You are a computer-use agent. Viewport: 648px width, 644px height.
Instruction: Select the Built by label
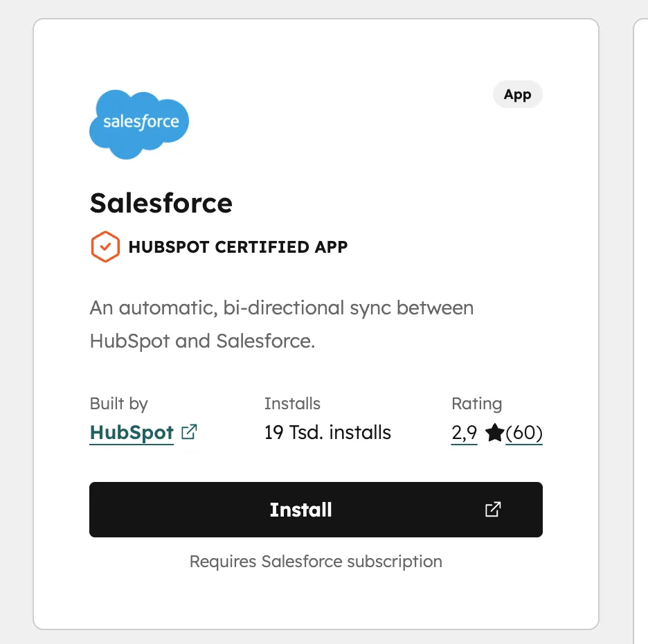(118, 403)
